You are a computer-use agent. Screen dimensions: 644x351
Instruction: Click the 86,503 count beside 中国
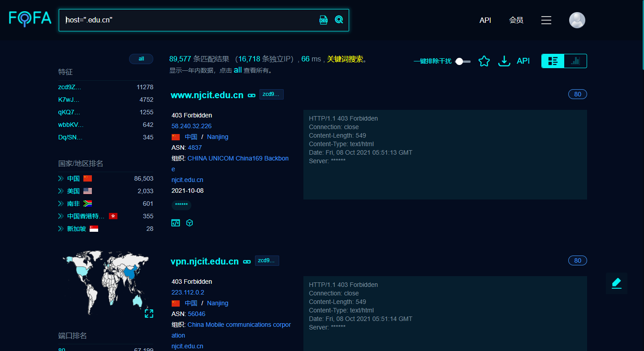143,178
